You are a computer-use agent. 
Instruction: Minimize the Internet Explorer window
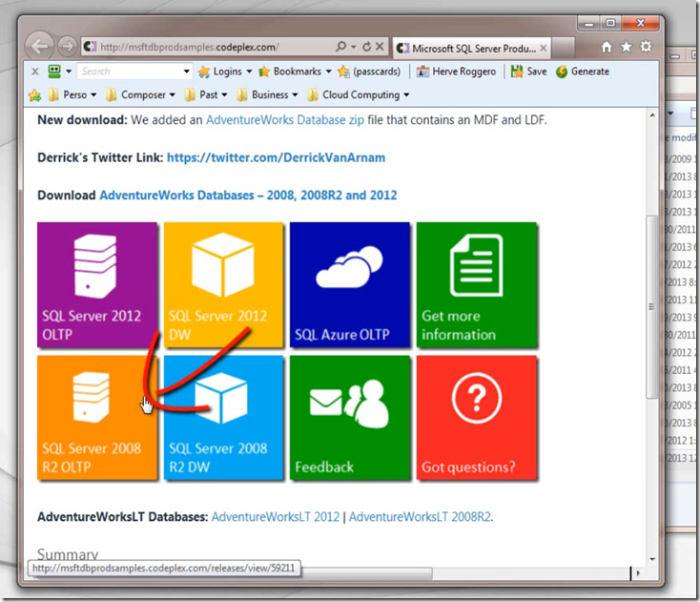tap(589, 23)
